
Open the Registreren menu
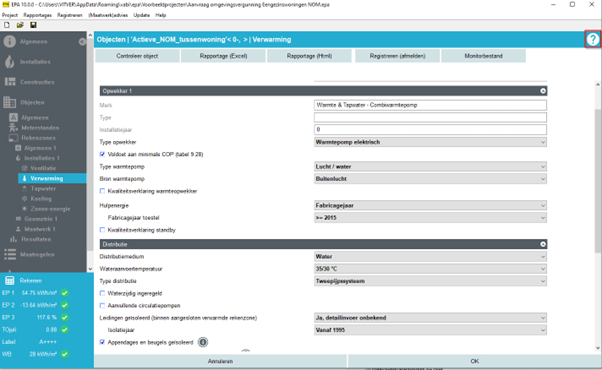(x=70, y=15)
